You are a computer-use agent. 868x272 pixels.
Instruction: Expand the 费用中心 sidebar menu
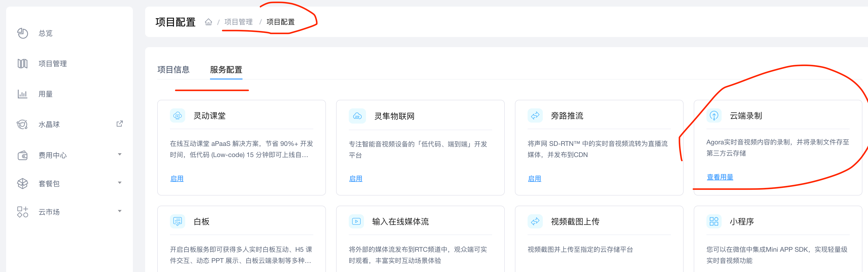(x=119, y=154)
